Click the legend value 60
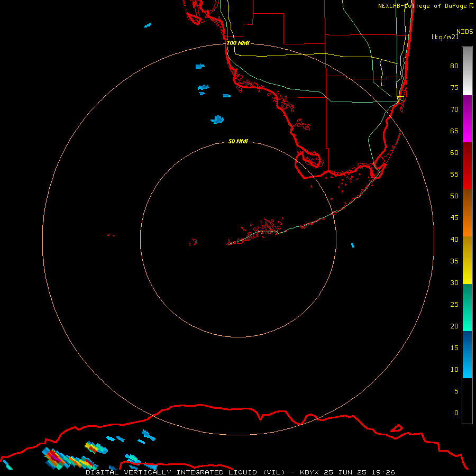This screenshot has height=476, width=476. click(x=454, y=153)
